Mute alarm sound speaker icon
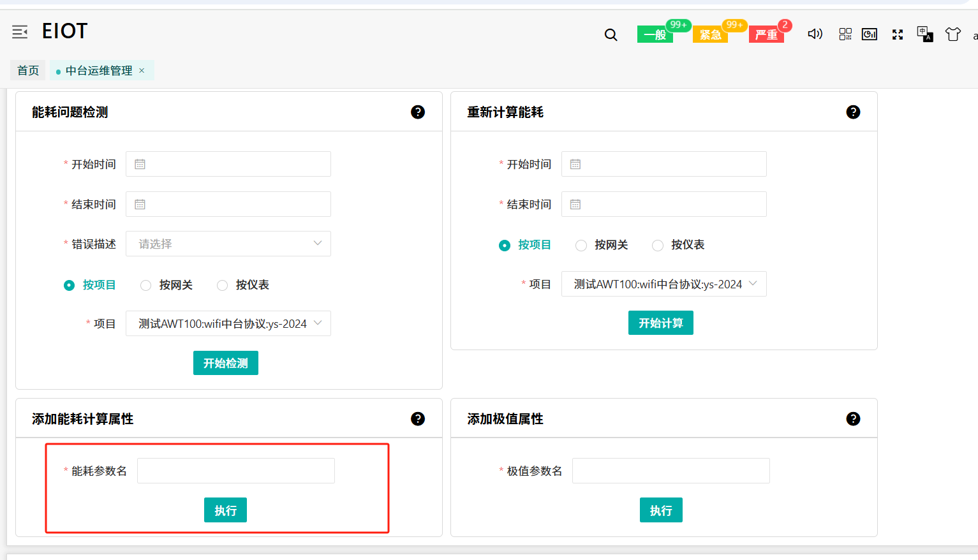Image resolution: width=978 pixels, height=560 pixels. [815, 34]
